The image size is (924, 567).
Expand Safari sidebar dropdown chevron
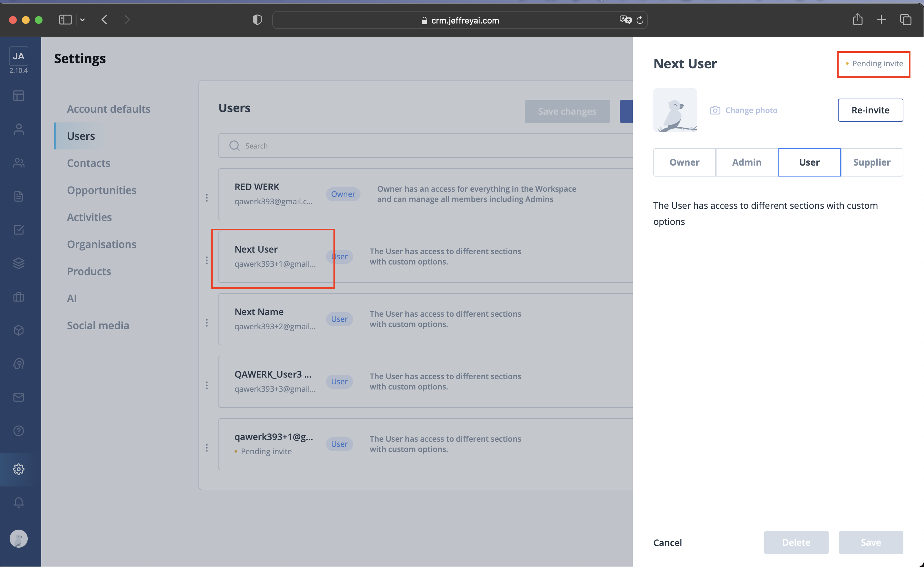coord(82,20)
